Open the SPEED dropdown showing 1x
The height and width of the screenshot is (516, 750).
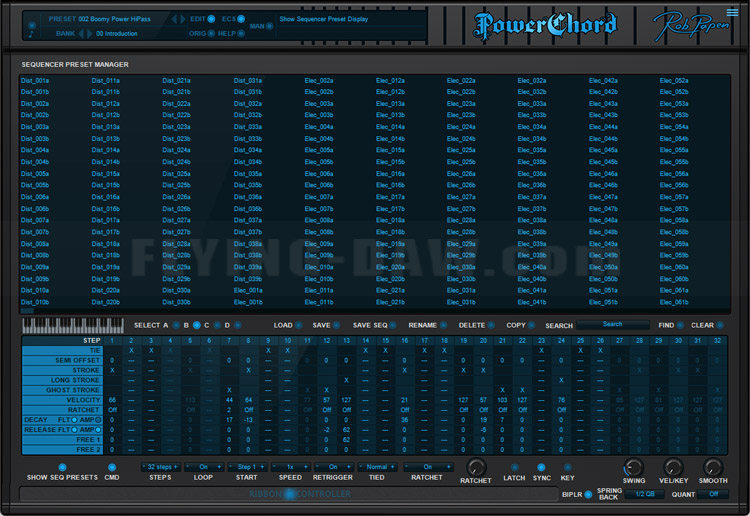pos(290,467)
